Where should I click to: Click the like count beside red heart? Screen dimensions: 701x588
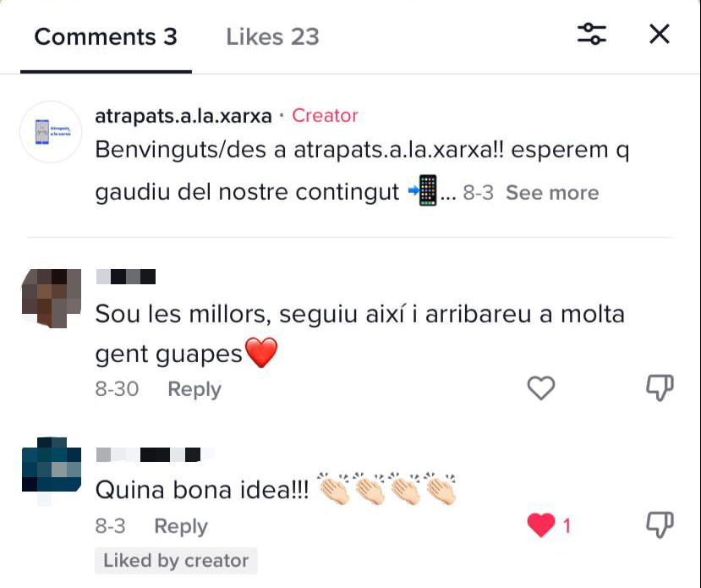point(567,526)
